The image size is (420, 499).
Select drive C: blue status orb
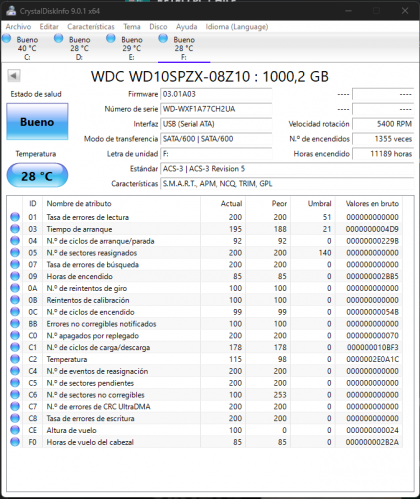pos(7,39)
